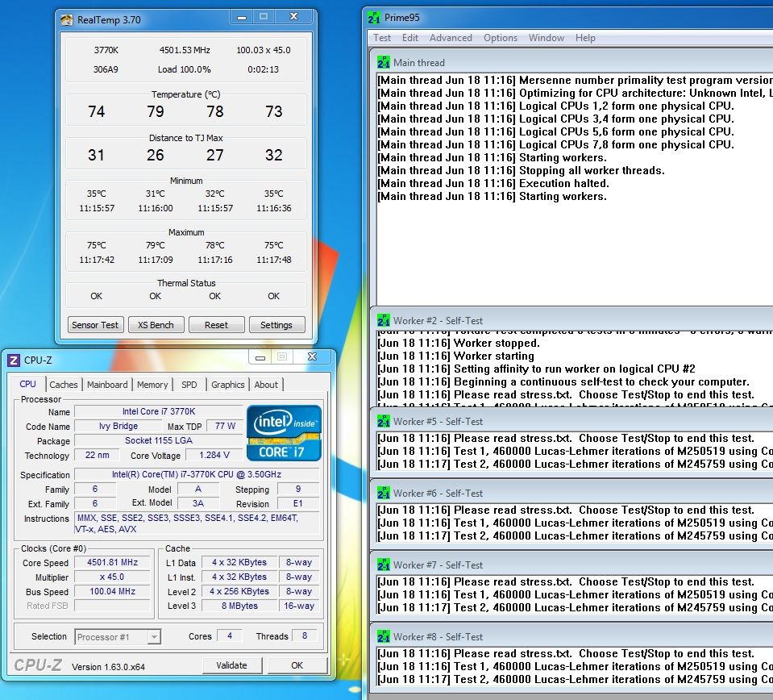The width and height of the screenshot is (773, 700).
Task: Click the 8 MBytes Level 3 cache value
Action: click(x=239, y=606)
